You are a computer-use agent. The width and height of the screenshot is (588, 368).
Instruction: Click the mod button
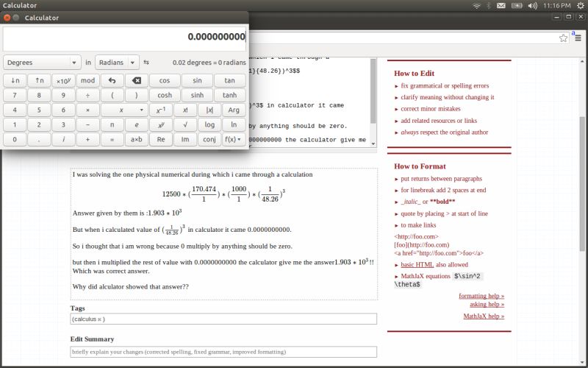pyautogui.click(x=87, y=80)
